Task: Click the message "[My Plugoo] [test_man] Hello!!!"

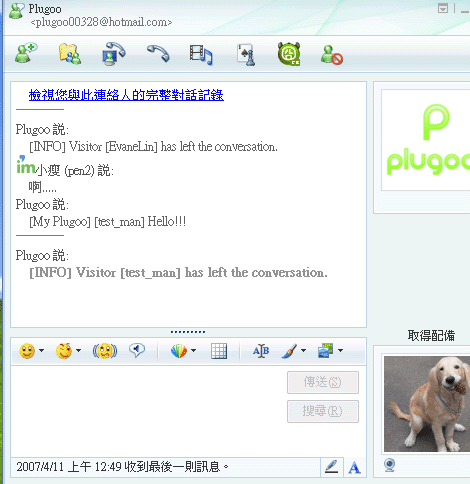Action: (108, 222)
